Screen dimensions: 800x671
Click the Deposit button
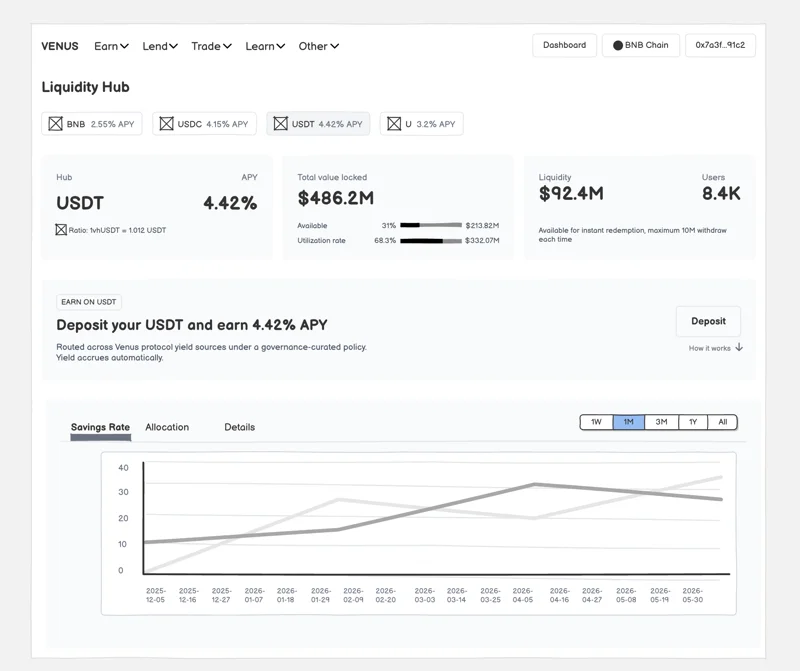pos(708,321)
